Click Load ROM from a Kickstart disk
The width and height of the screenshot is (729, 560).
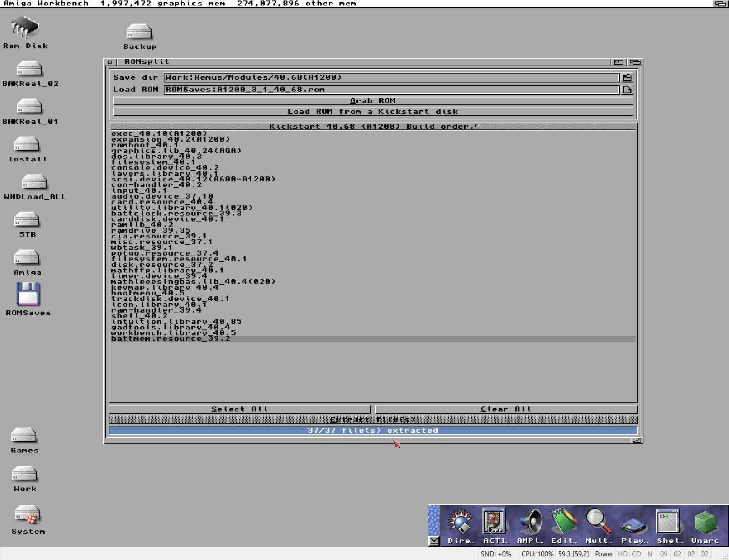point(373,112)
